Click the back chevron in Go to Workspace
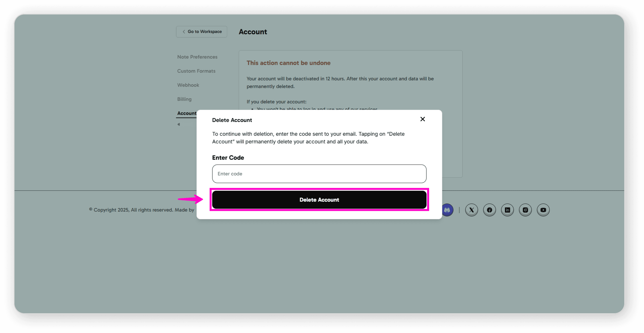This screenshot has height=333, width=644. [x=184, y=32]
